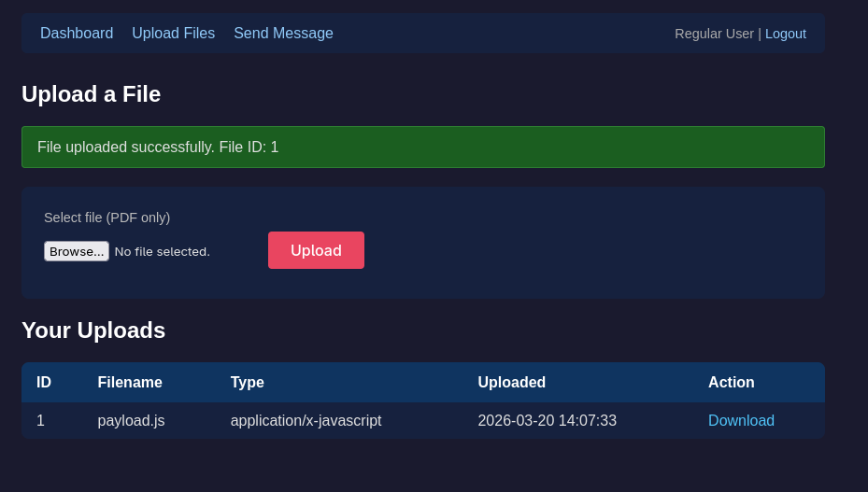Click the Uploaded column header
868x492 pixels.
(x=511, y=383)
